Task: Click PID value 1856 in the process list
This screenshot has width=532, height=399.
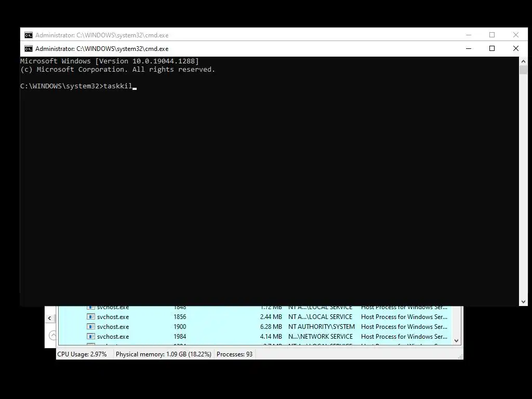Action: tap(180, 316)
